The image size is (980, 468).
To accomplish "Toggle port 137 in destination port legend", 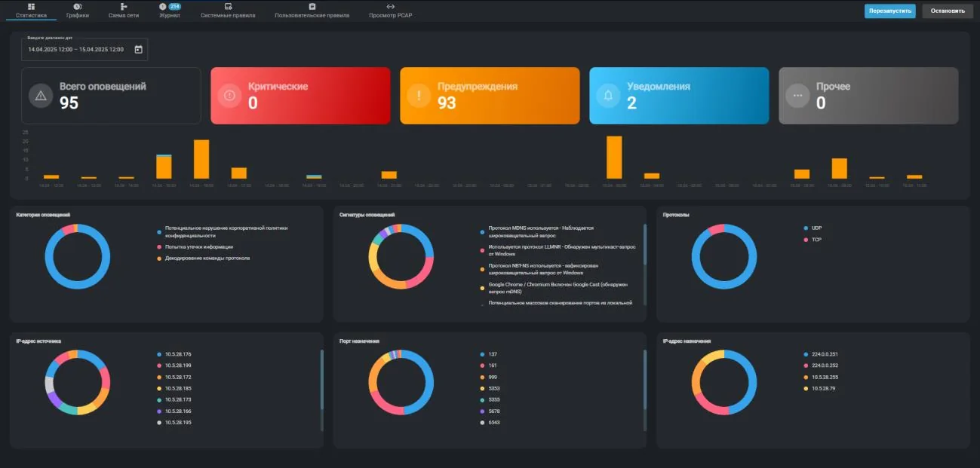I will (488, 354).
